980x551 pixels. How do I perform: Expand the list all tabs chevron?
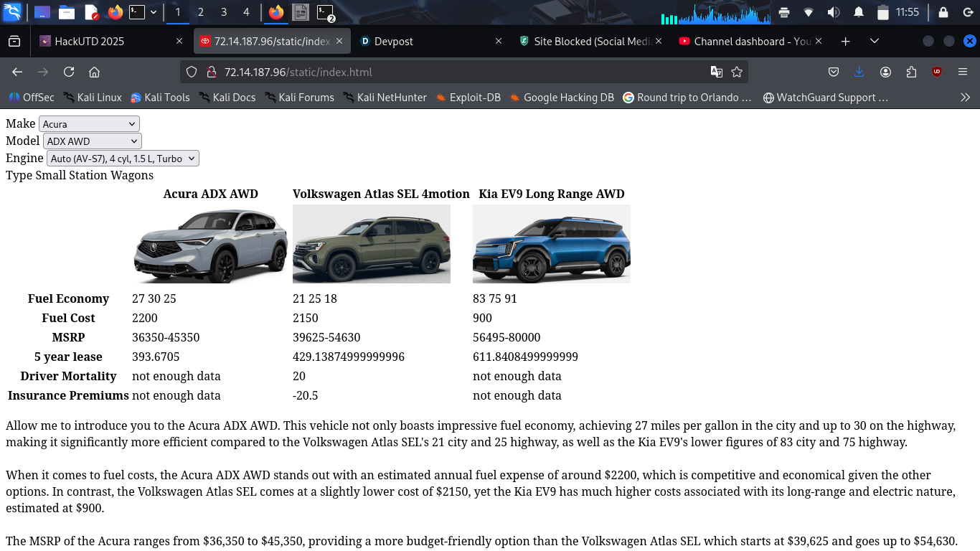pyautogui.click(x=874, y=42)
